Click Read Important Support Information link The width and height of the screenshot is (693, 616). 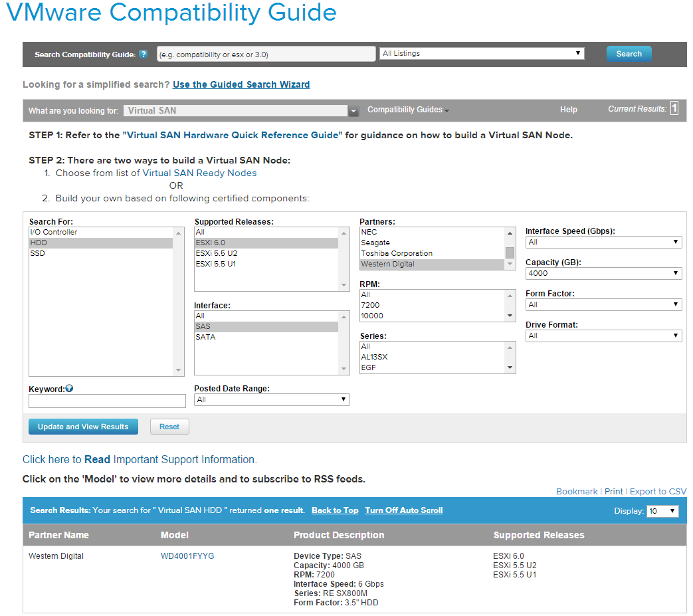(x=140, y=460)
